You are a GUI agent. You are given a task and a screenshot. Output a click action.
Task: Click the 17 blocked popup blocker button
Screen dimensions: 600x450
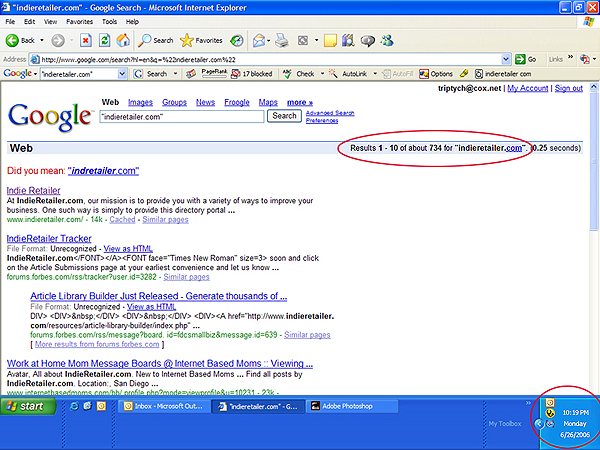pos(254,74)
